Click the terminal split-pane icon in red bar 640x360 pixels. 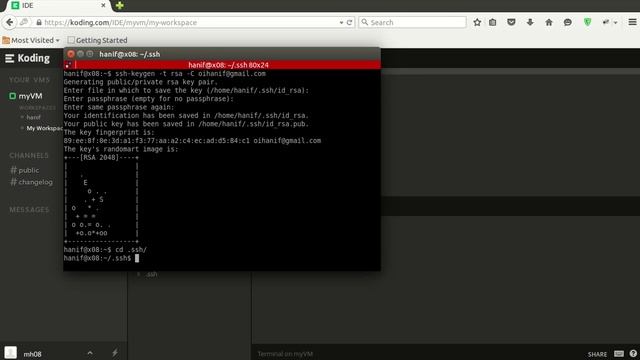click(x=68, y=65)
